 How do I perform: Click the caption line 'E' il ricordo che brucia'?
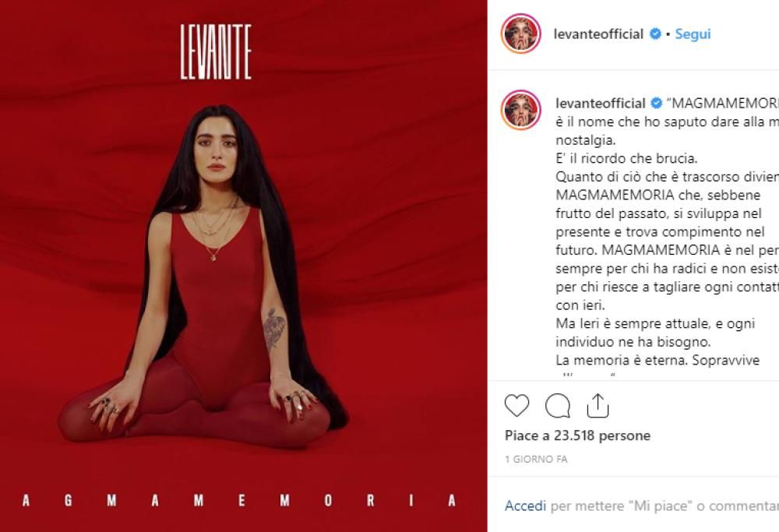(626, 158)
